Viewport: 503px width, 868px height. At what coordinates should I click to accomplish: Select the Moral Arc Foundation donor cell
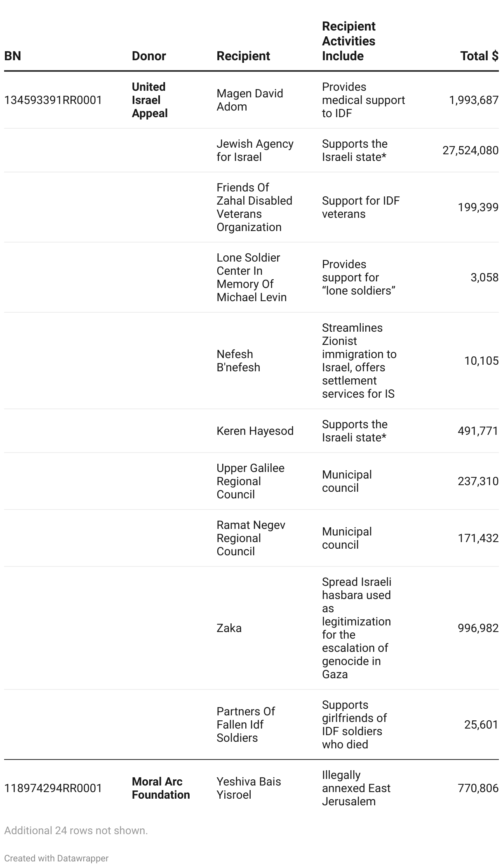pyautogui.click(x=161, y=788)
